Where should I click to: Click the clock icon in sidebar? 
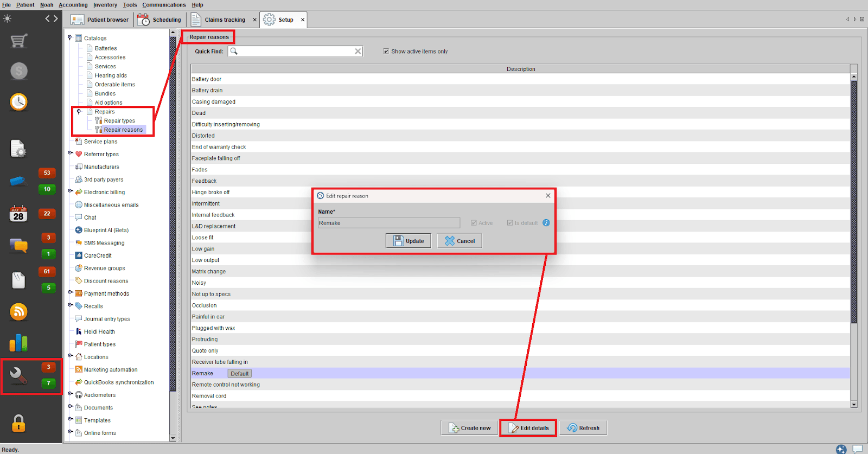18,101
